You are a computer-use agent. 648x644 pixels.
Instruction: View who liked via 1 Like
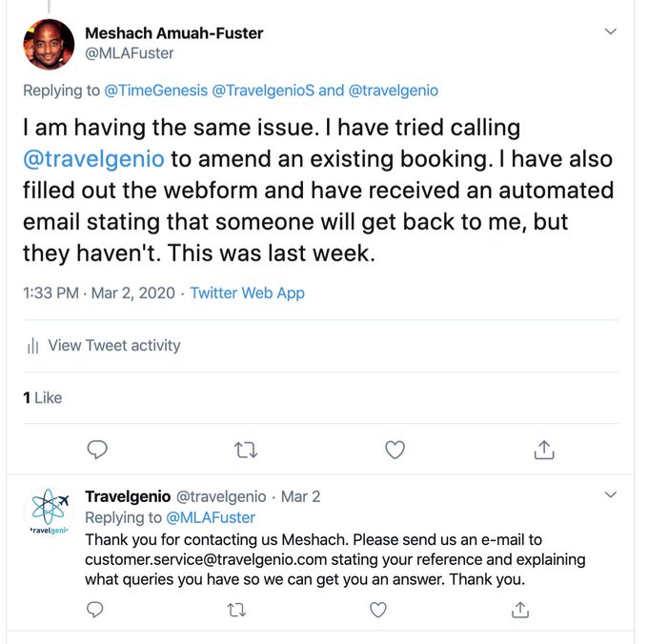tap(42, 397)
